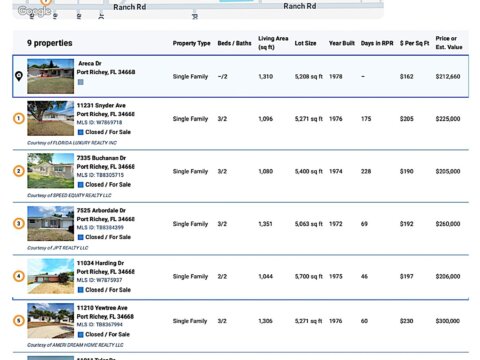Open the 11210 Yewtree Ave property photo

[x=51, y=321]
